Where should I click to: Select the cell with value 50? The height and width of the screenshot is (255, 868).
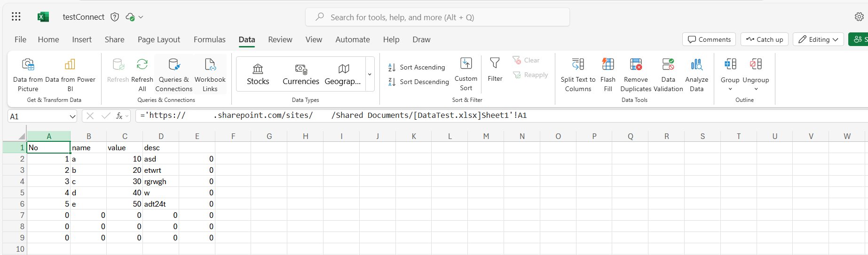point(125,204)
